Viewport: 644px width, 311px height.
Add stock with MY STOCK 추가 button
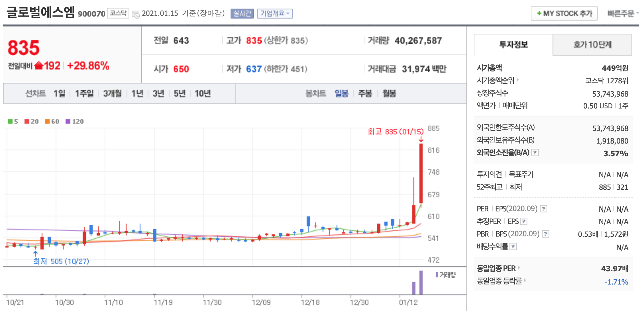(x=564, y=14)
